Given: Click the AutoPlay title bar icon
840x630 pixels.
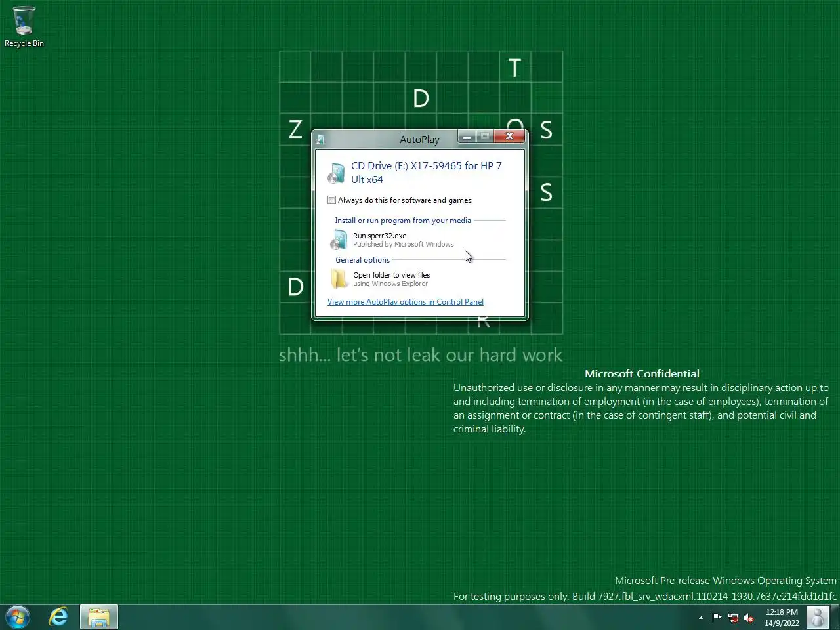Looking at the screenshot, I should (x=320, y=139).
